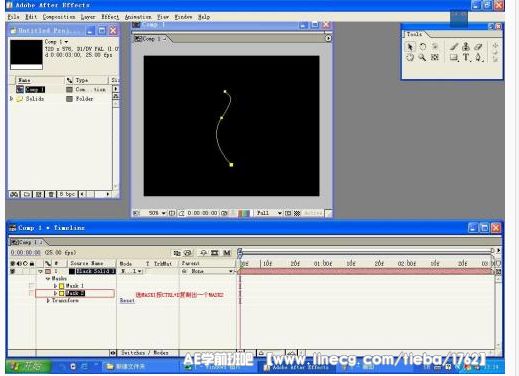Collapse the Black Solid layer triangle

point(41,271)
